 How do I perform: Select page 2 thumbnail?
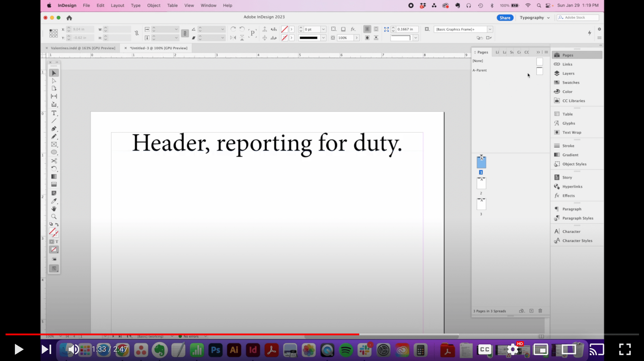tap(481, 183)
